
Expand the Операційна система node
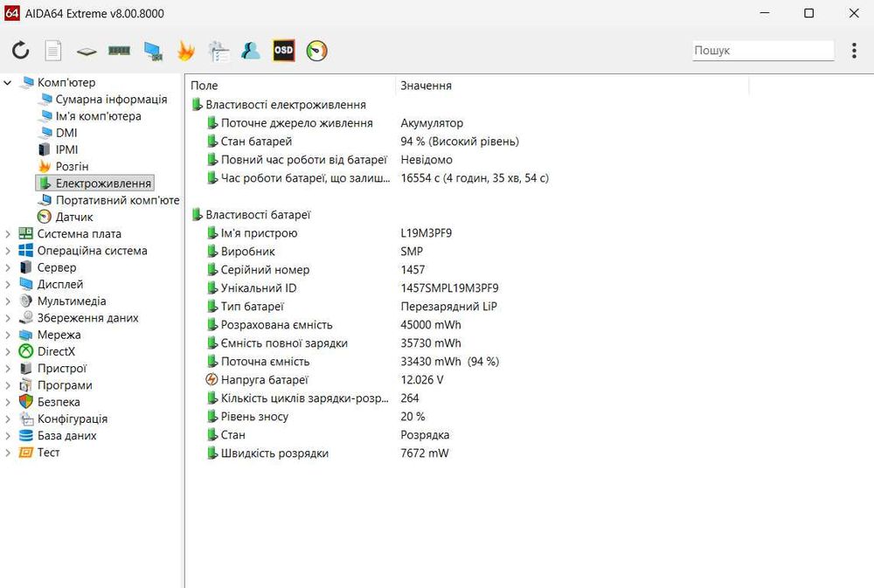coord(8,251)
